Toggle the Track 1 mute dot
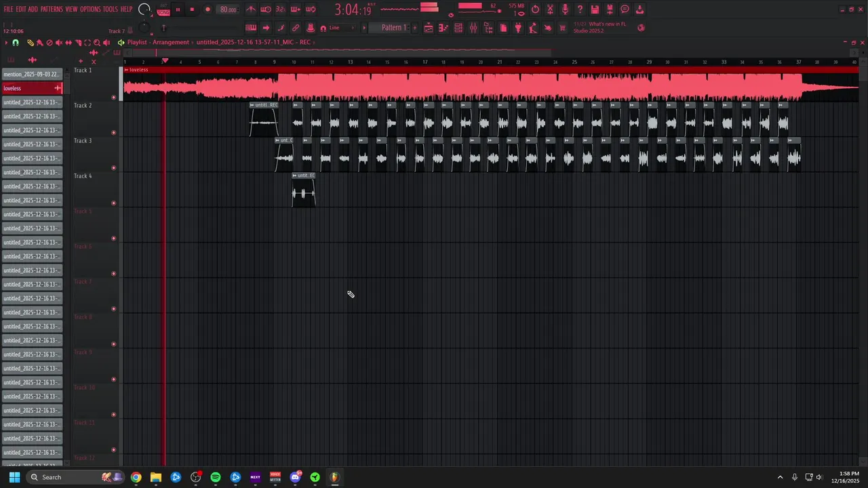The height and width of the screenshot is (488, 868). click(113, 98)
